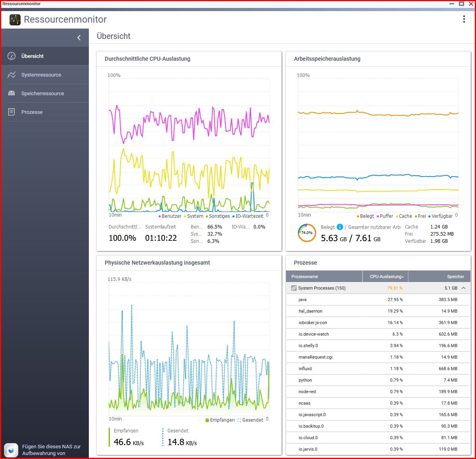Click the Prozesse panel title
The height and width of the screenshot is (459, 476).
(x=305, y=263)
